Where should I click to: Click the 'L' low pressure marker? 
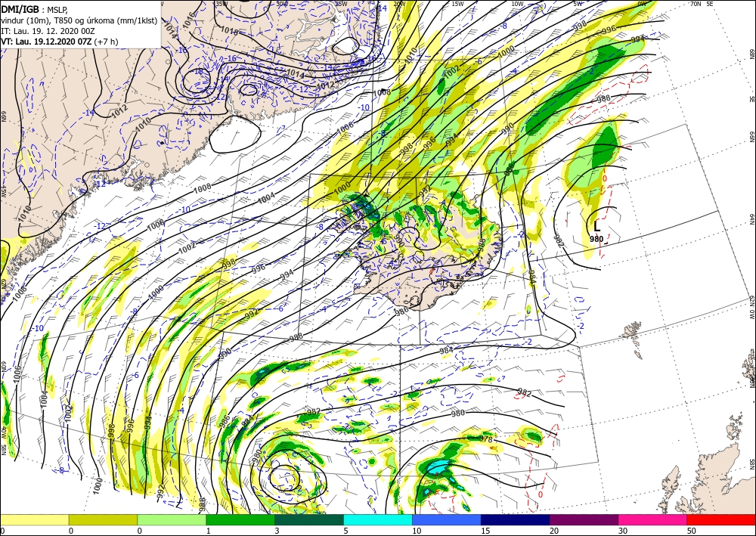[x=597, y=227]
